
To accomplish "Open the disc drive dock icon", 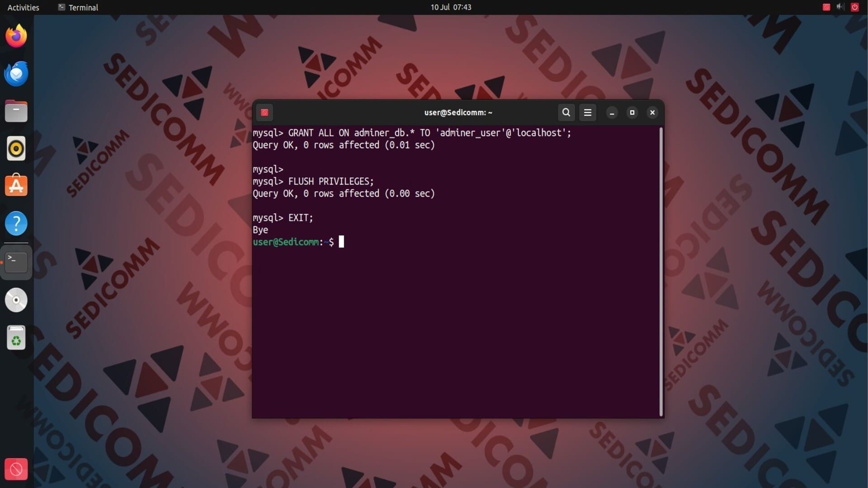I will click(16, 300).
